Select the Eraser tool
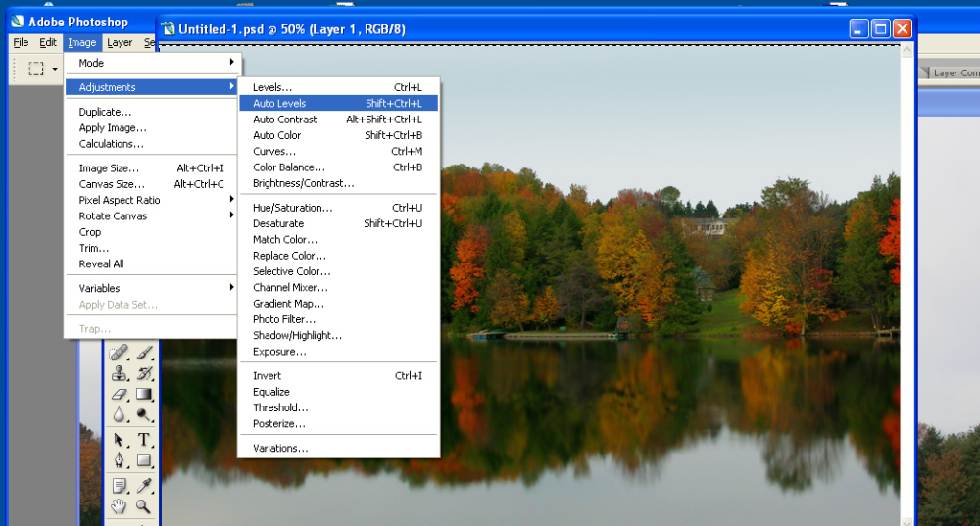980x526 pixels. click(119, 395)
